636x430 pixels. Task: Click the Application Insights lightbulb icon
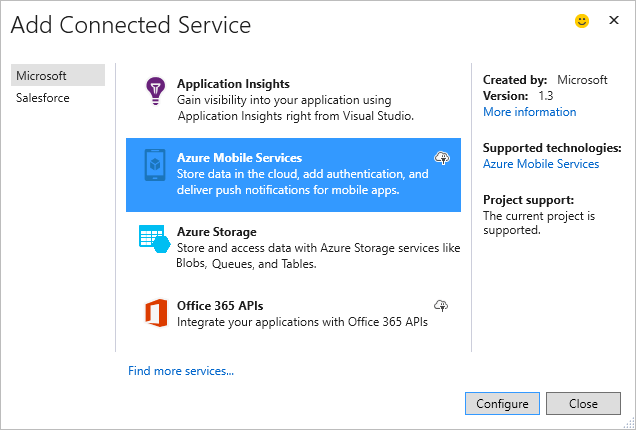tap(153, 91)
